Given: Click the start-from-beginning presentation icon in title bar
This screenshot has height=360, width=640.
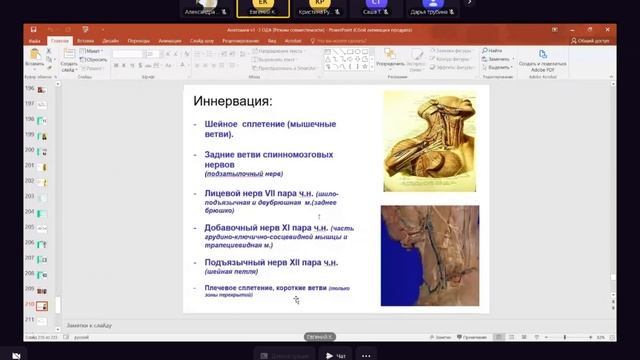Looking at the screenshot, I should click(85, 29).
